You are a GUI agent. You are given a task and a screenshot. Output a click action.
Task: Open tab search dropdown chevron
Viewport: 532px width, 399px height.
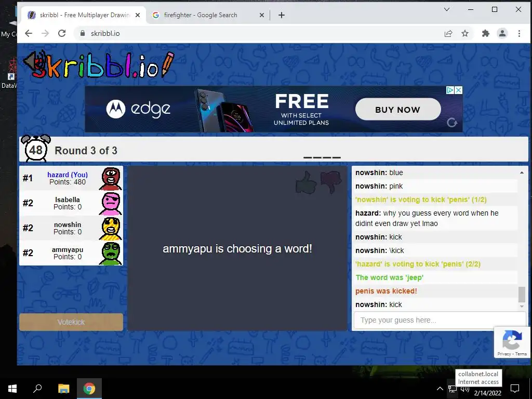(447, 9)
